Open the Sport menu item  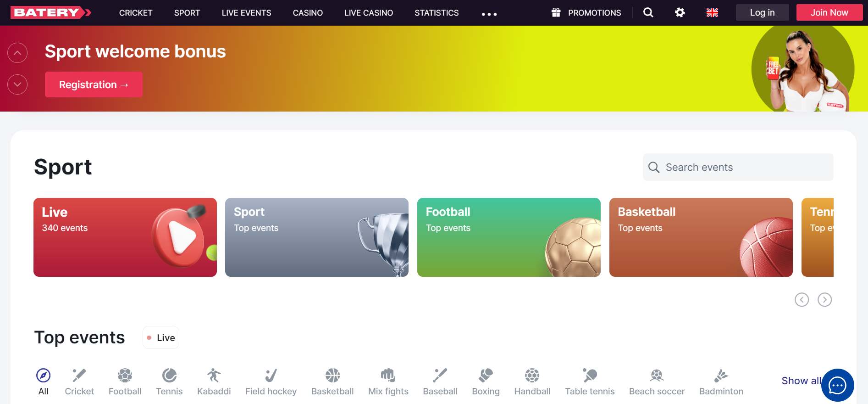(187, 13)
